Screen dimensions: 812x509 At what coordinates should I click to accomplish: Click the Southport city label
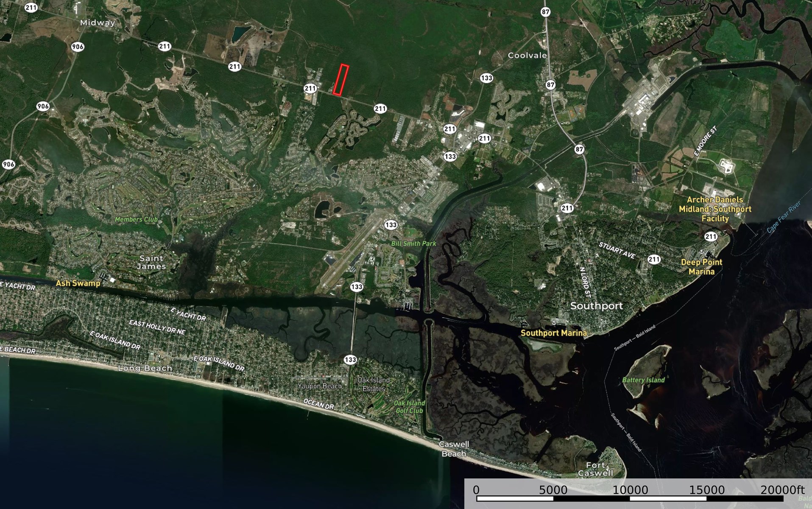597,306
